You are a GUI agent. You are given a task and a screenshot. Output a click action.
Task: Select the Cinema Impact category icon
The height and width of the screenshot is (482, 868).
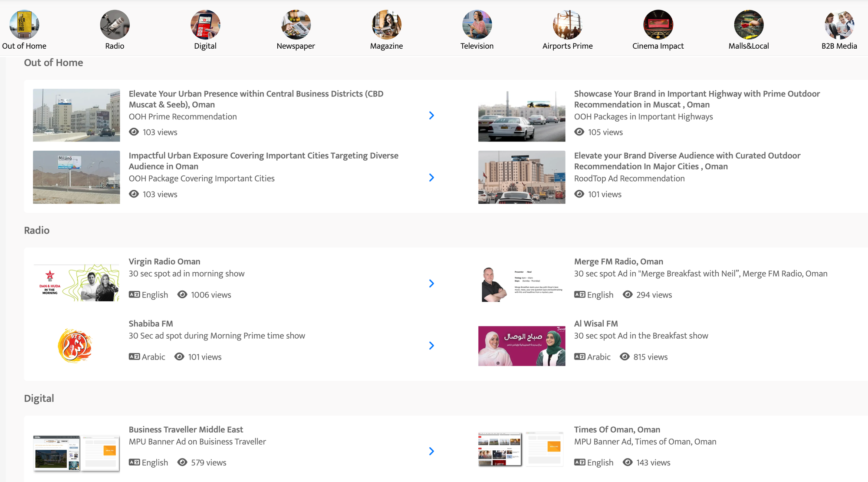[658, 25]
